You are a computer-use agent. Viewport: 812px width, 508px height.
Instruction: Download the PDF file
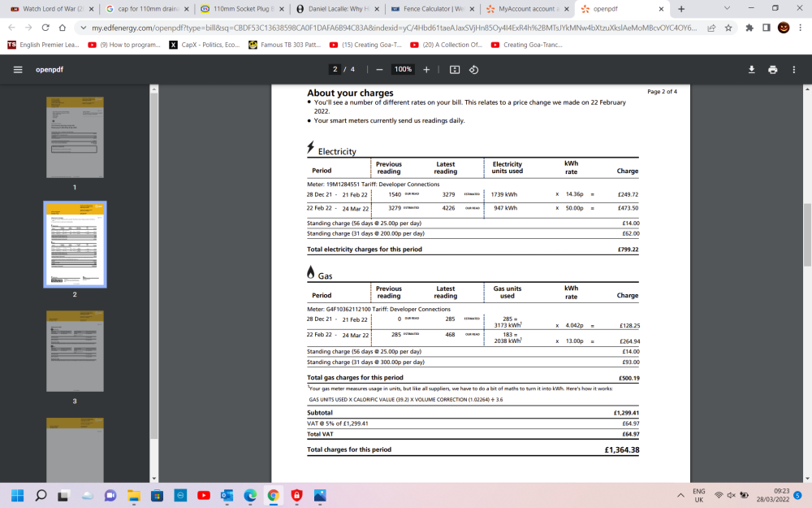(751, 69)
